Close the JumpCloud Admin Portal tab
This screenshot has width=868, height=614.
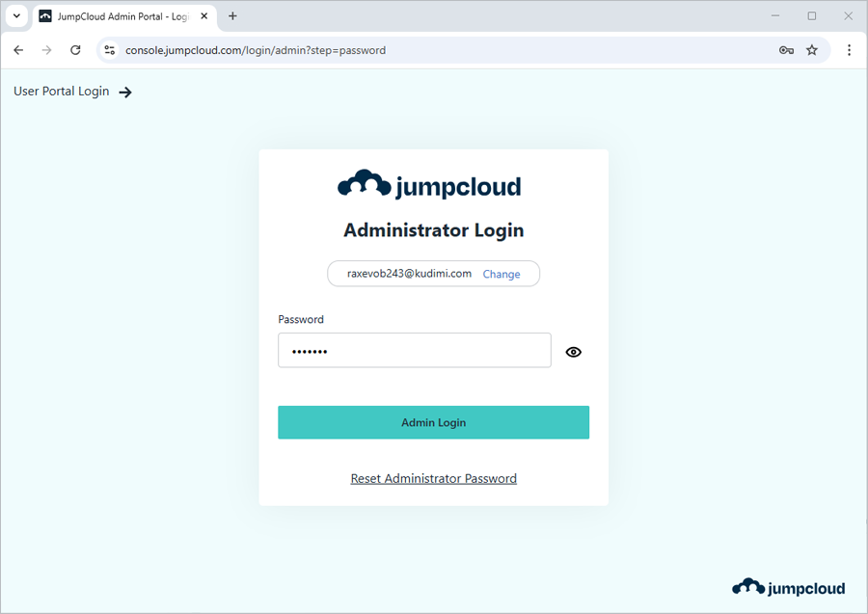pos(204,16)
